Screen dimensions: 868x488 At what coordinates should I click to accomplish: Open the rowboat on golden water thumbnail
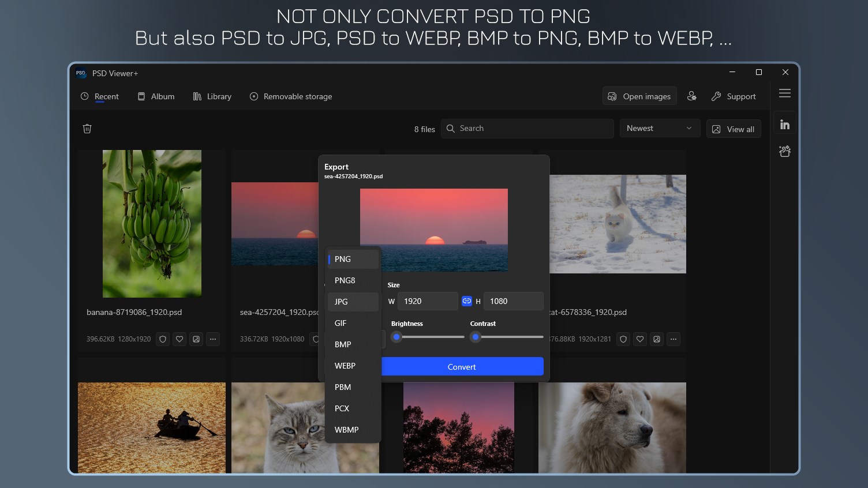click(152, 427)
